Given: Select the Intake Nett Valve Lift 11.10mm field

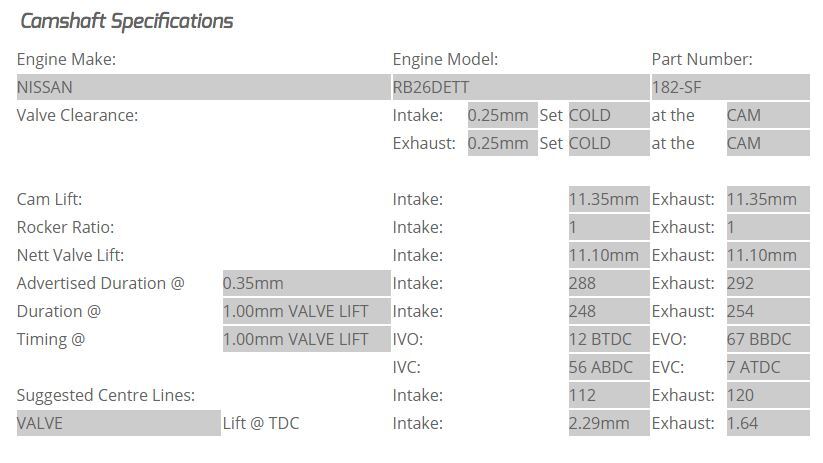Looking at the screenshot, I should pyautogui.click(x=609, y=255).
